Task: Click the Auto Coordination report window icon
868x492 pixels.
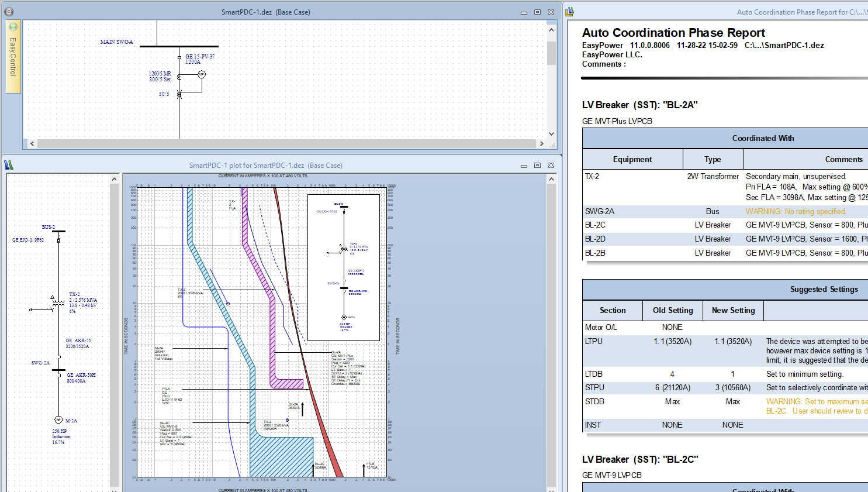Action: pyautogui.click(x=570, y=12)
